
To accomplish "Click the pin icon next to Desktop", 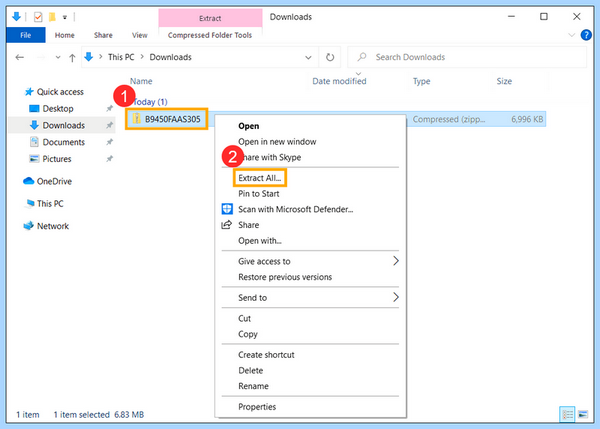I will click(x=109, y=108).
